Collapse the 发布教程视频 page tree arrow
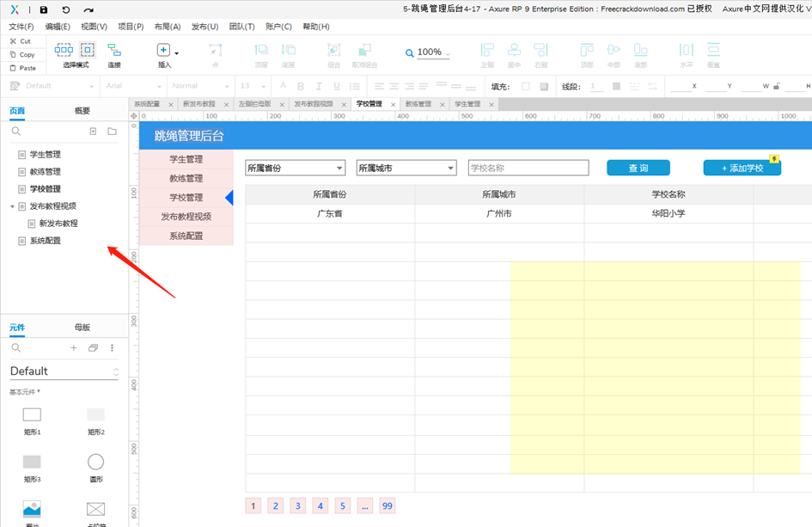Screen dimensions: 812x527 point(12,206)
